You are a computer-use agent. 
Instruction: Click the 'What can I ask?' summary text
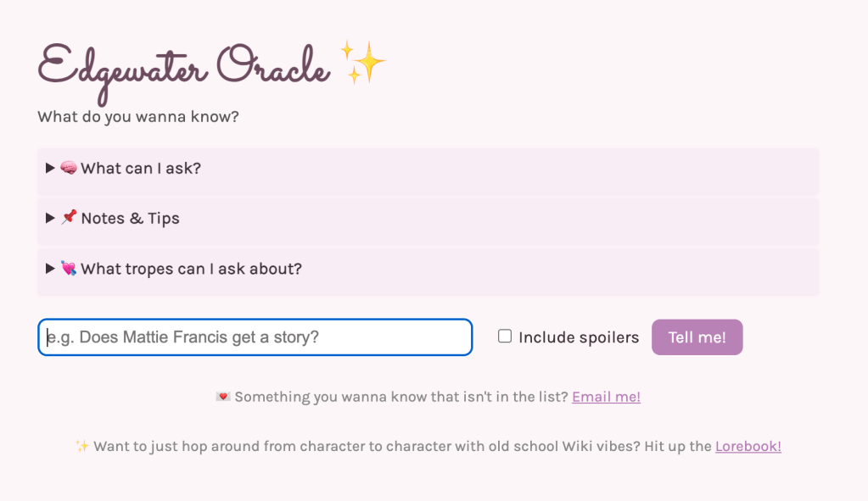(141, 168)
